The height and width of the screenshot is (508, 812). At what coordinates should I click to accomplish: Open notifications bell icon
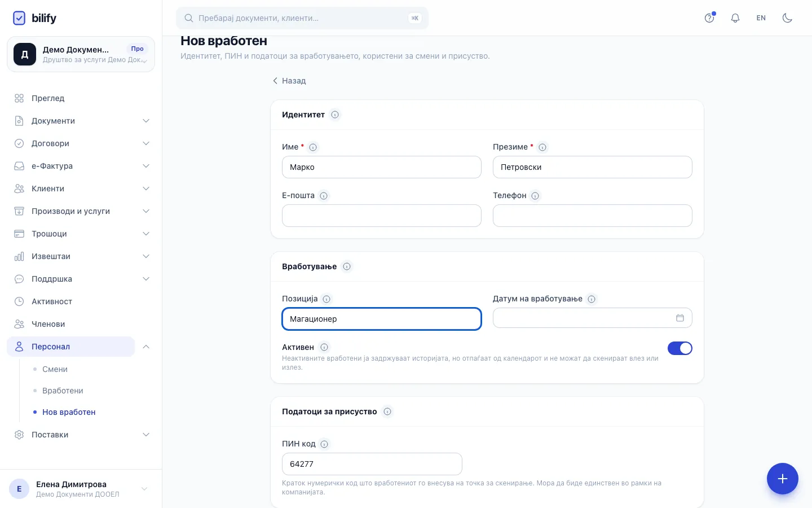pyautogui.click(x=735, y=18)
